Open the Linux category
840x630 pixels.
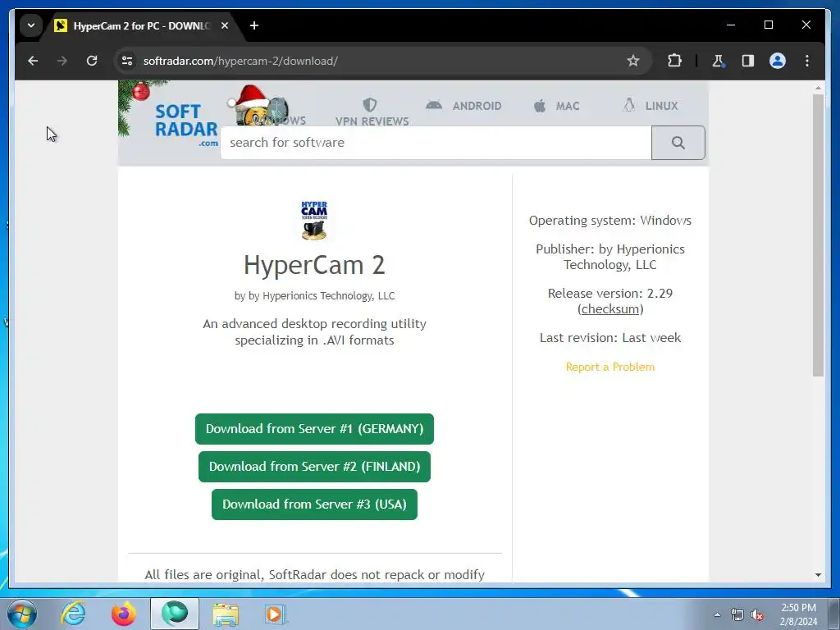[651, 106]
